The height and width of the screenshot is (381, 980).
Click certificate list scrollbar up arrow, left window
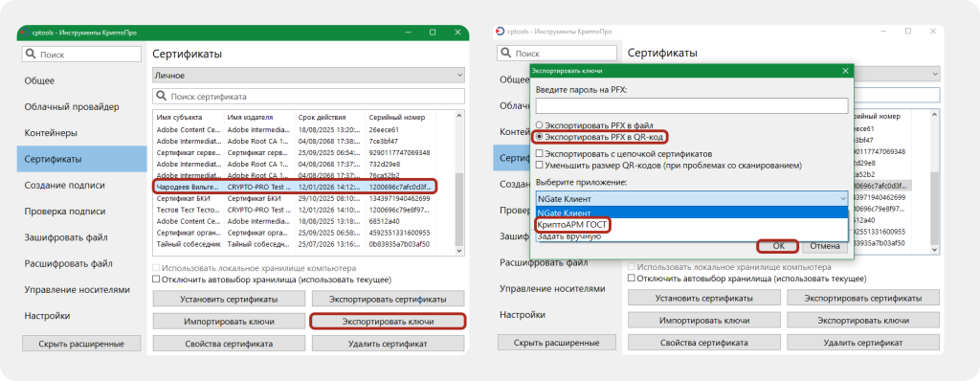point(459,117)
